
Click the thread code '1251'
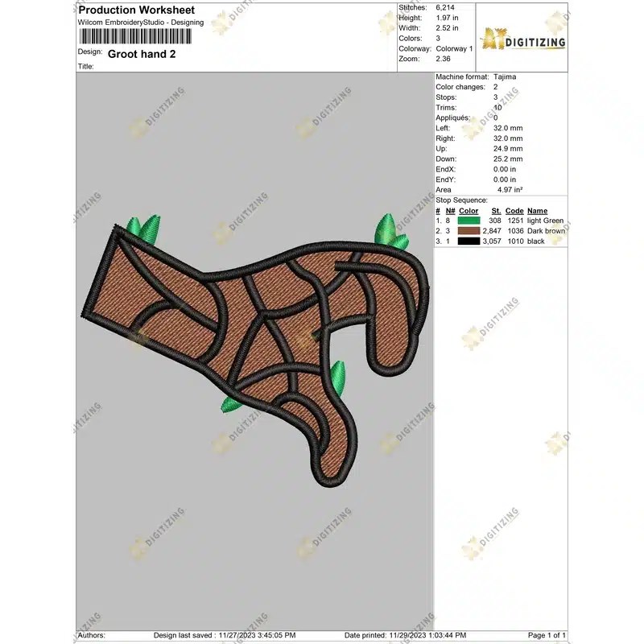515,221
